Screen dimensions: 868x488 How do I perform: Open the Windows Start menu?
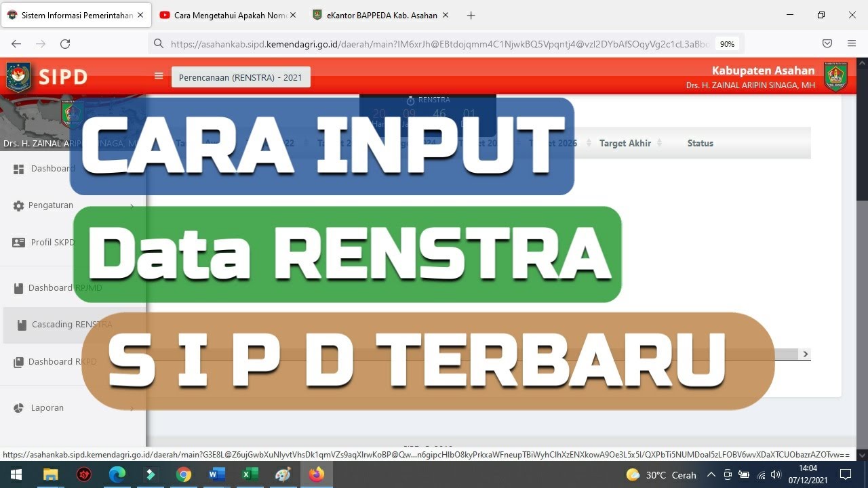point(15,474)
